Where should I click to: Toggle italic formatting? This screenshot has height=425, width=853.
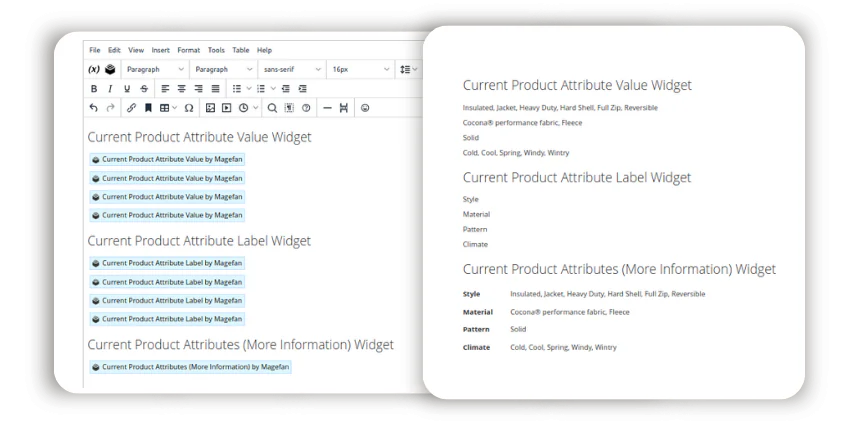click(110, 89)
